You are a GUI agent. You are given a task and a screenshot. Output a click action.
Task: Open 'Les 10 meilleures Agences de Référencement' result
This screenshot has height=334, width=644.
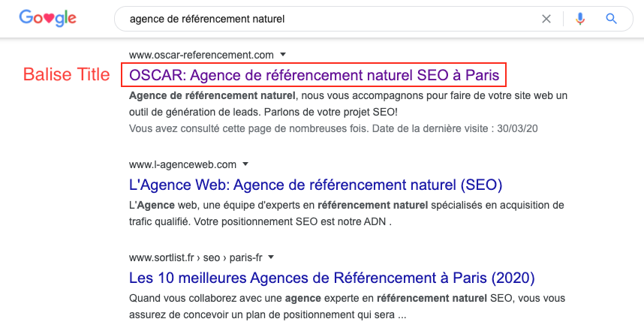coord(332,278)
